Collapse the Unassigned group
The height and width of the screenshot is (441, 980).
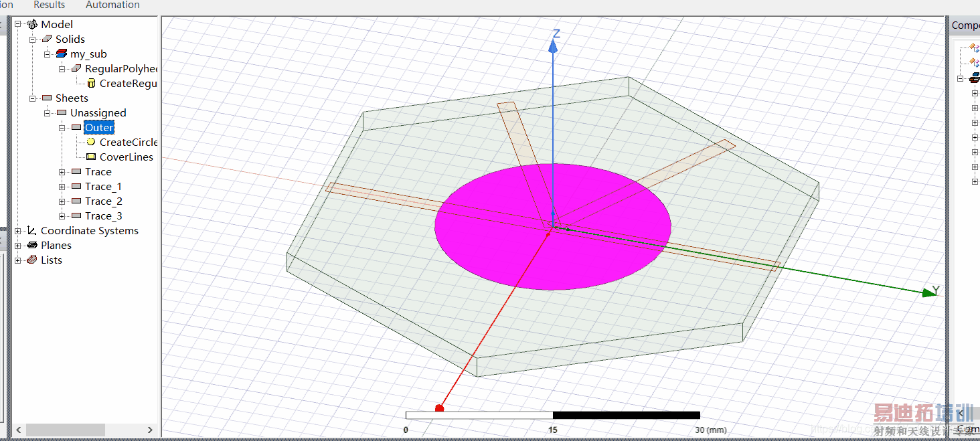[48, 113]
